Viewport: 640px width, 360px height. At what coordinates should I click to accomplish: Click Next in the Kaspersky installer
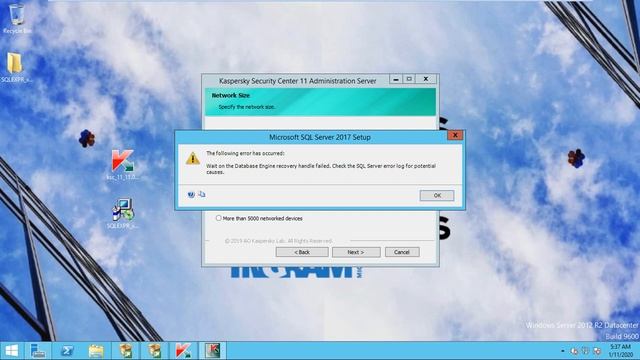coord(356,252)
